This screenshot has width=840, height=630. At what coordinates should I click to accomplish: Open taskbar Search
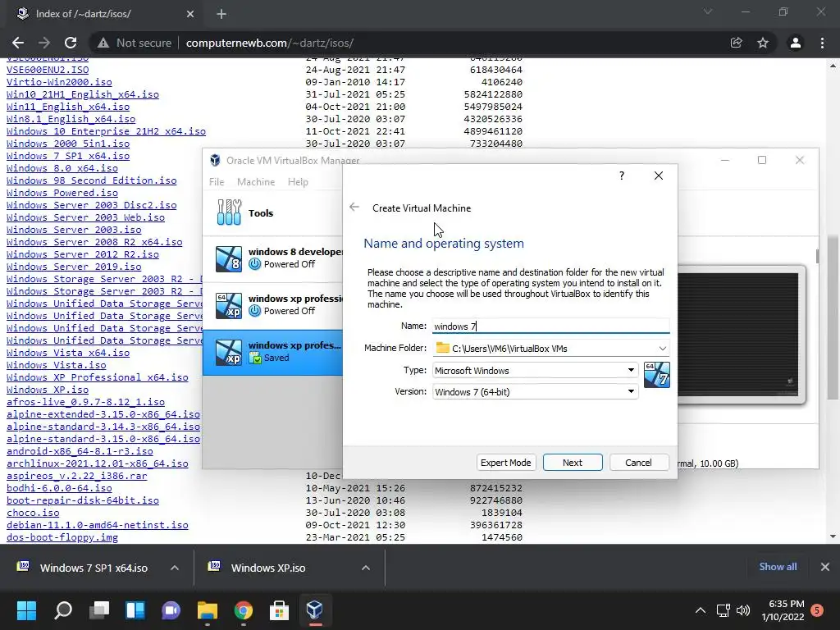[63, 610]
